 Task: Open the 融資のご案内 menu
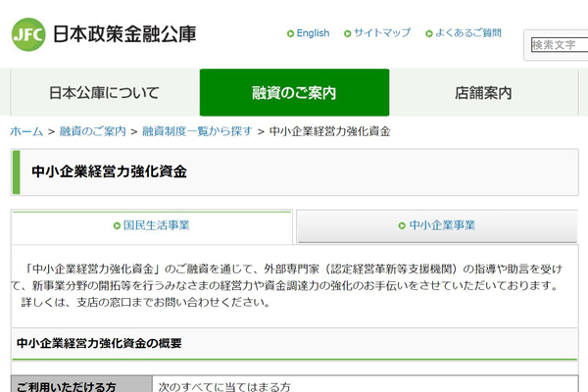click(294, 92)
